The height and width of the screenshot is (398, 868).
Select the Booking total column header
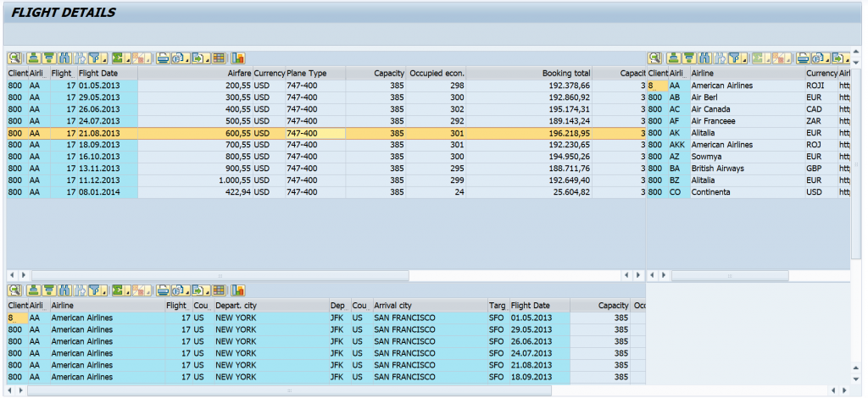529,73
